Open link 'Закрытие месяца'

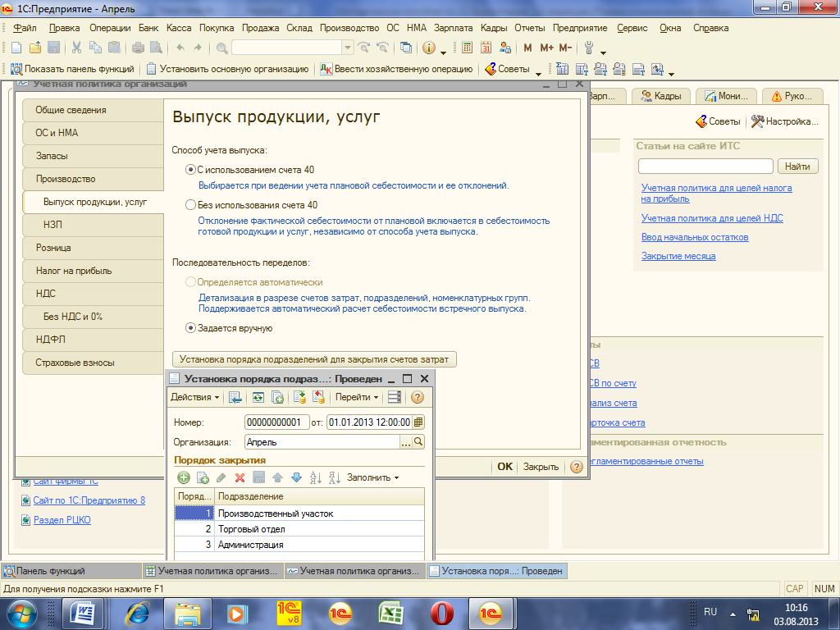click(x=678, y=256)
